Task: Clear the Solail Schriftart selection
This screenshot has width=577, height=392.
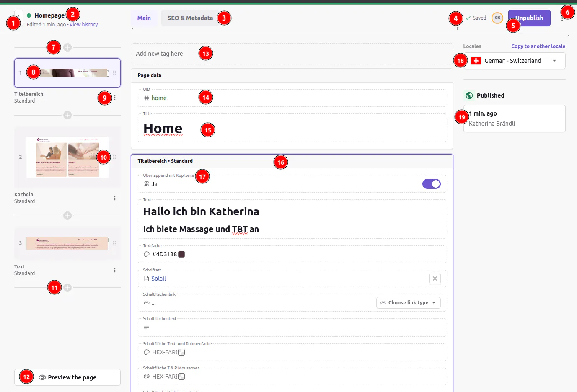Action: pyautogui.click(x=435, y=279)
